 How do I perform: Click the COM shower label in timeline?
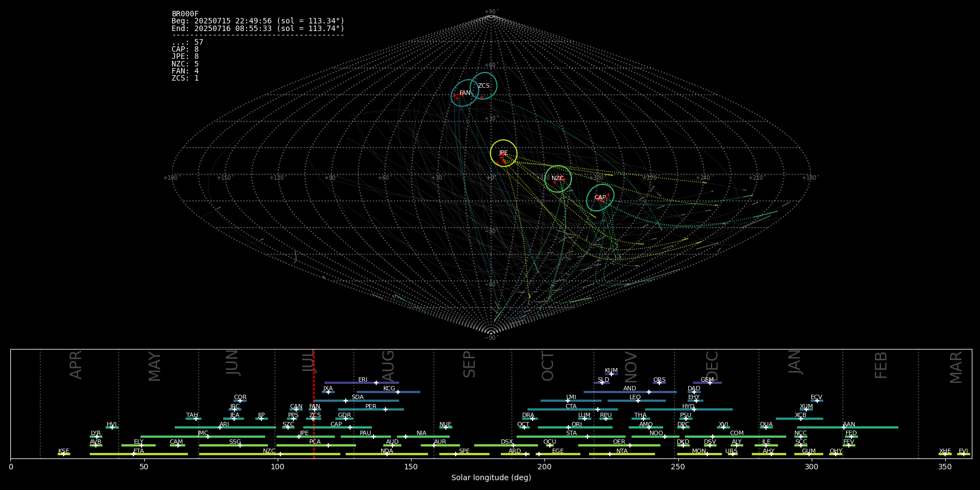point(737,433)
